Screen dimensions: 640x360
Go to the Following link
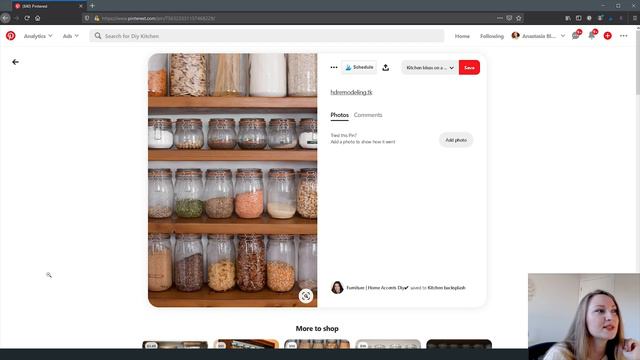[491, 36]
